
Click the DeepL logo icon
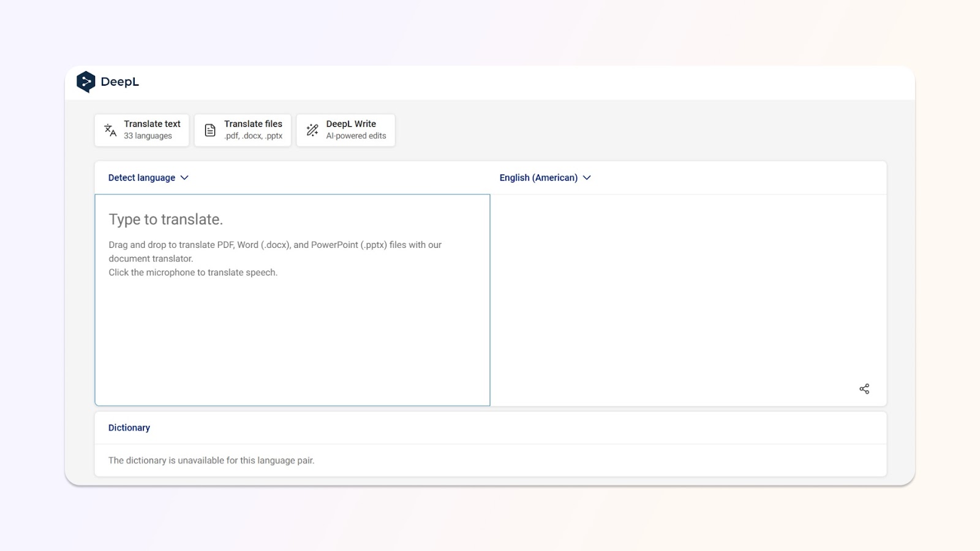pos(86,82)
